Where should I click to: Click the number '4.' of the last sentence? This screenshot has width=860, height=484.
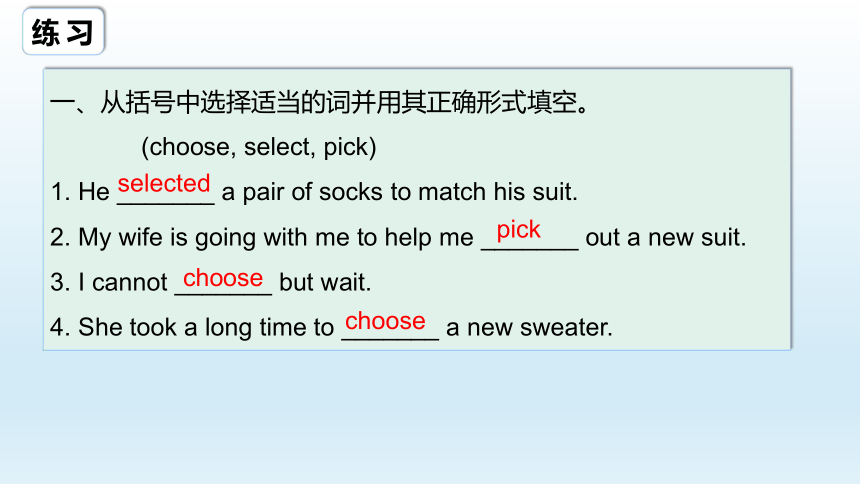(60, 328)
